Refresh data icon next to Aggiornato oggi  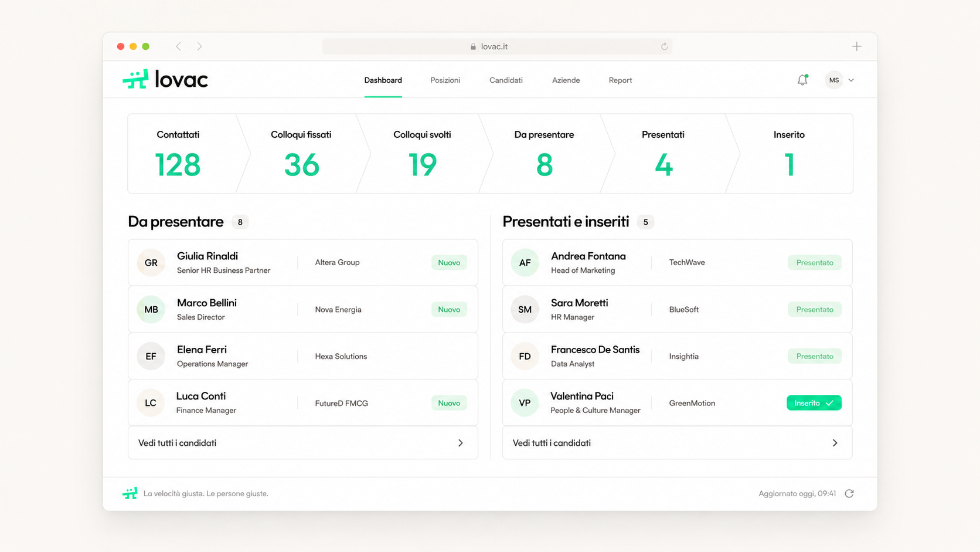coord(849,493)
